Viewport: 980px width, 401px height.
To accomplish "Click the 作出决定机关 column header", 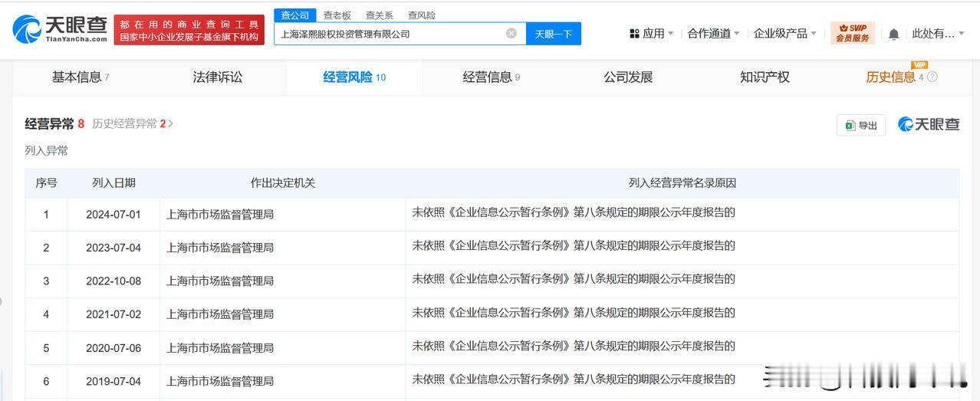I will (283, 182).
